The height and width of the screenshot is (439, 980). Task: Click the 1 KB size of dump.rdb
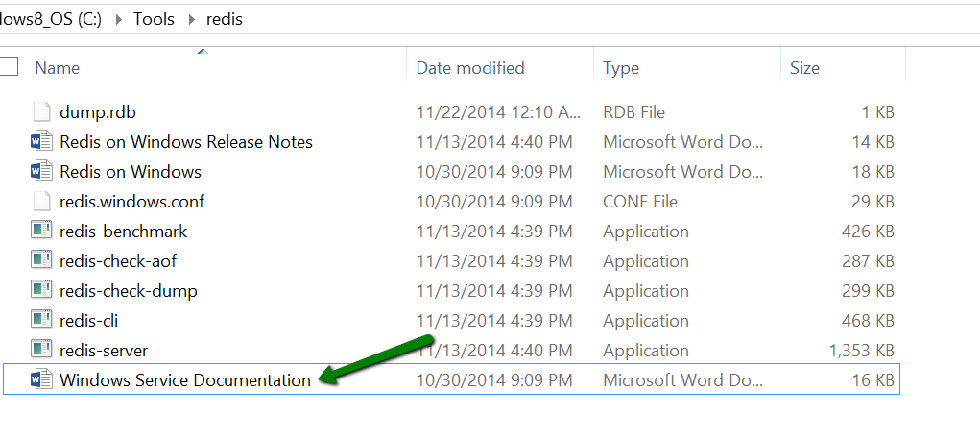(x=878, y=112)
